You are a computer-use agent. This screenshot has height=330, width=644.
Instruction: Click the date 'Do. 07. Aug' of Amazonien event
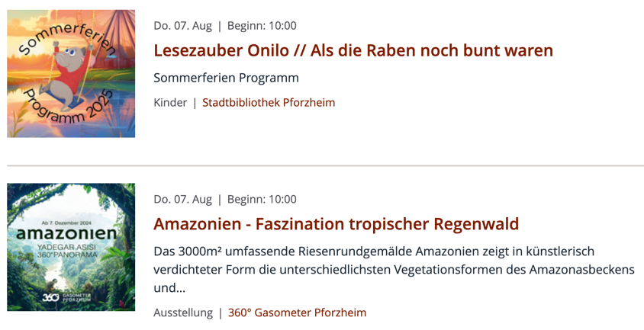point(182,200)
